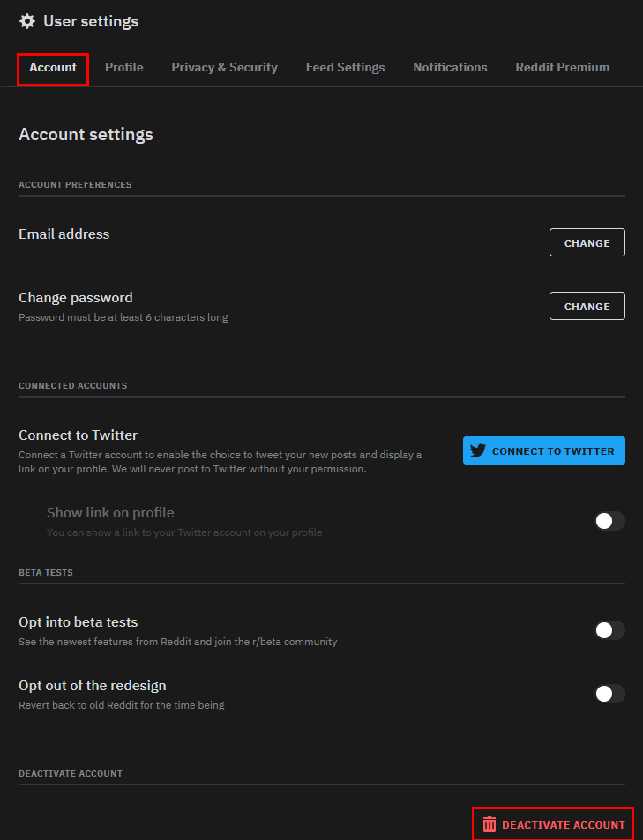Click the User settings gear icon
The height and width of the screenshot is (840, 643).
pyautogui.click(x=26, y=21)
